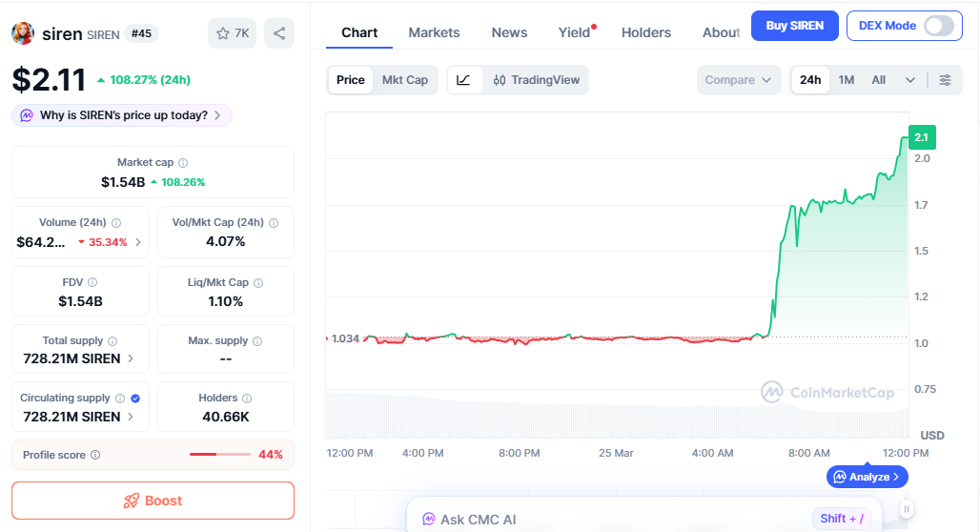Viewport: 980px width, 532px height.
Task: Open the Markets tab
Action: [434, 32]
